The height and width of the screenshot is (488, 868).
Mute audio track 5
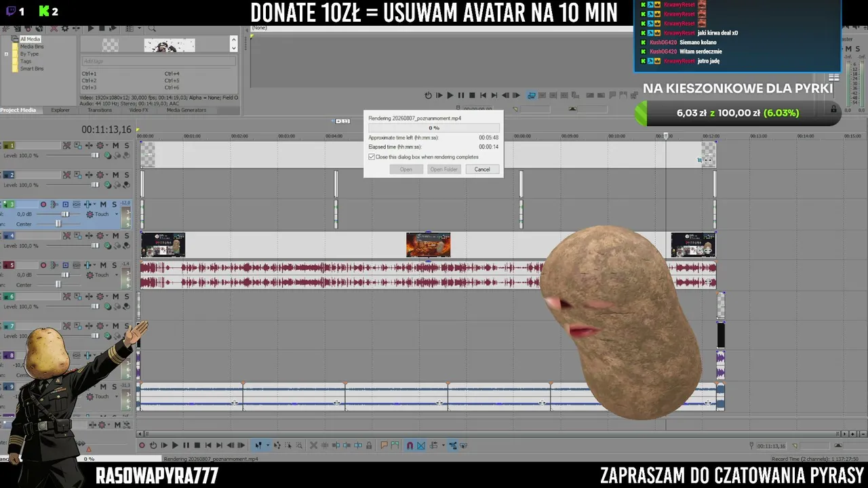[x=103, y=265]
